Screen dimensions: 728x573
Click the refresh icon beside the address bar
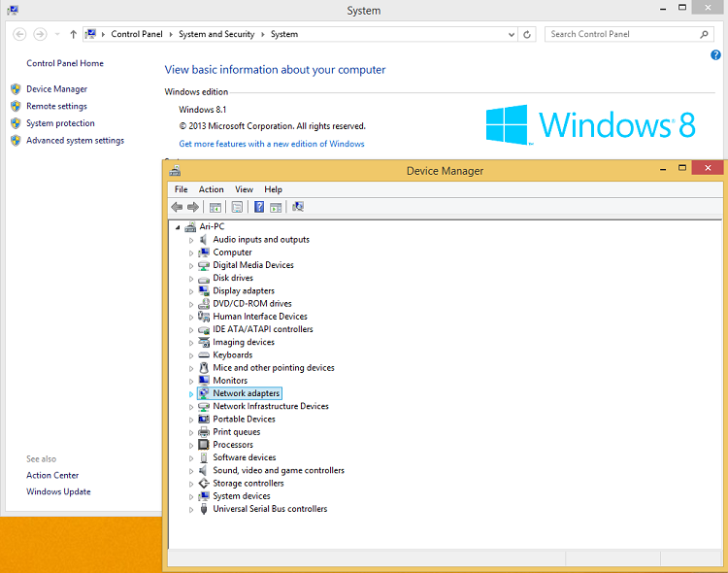pos(527,34)
